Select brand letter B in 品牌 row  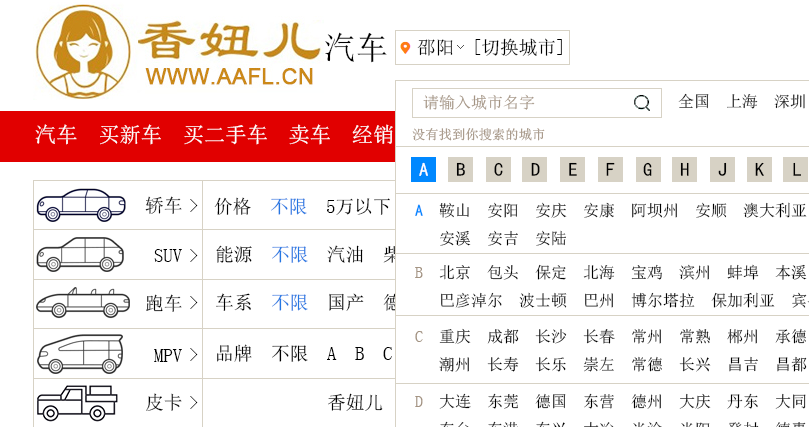tap(360, 354)
